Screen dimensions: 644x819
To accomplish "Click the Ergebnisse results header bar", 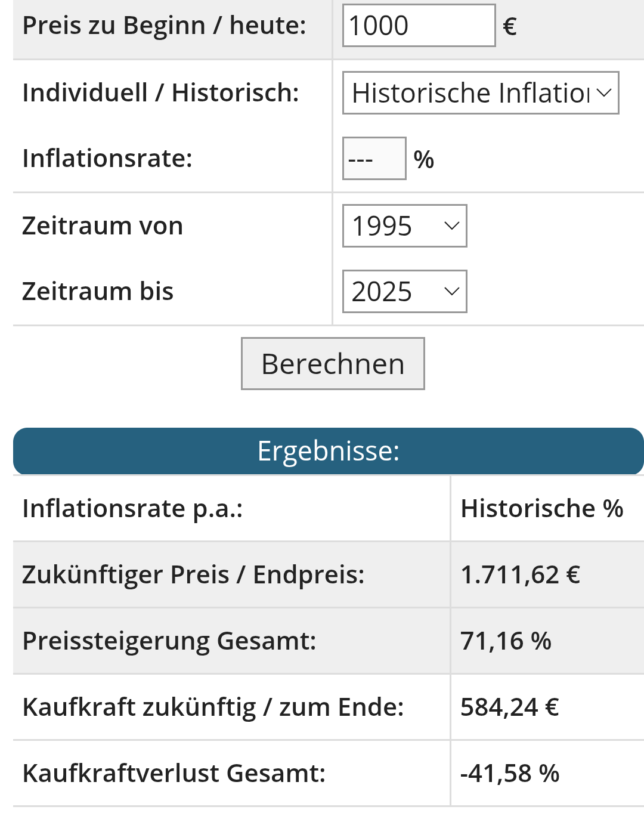I will click(x=329, y=451).
